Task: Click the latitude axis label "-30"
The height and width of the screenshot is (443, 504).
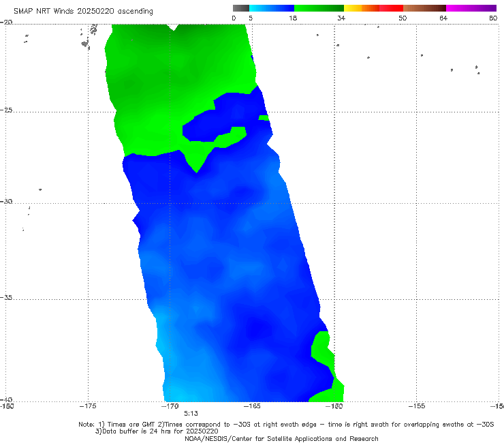Action: (6, 201)
